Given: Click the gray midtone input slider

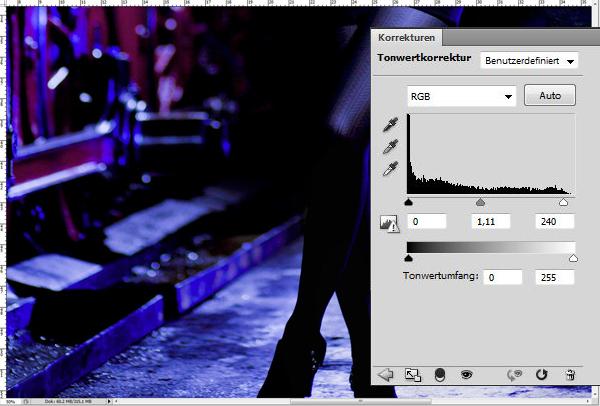Looking at the screenshot, I should (x=480, y=202).
